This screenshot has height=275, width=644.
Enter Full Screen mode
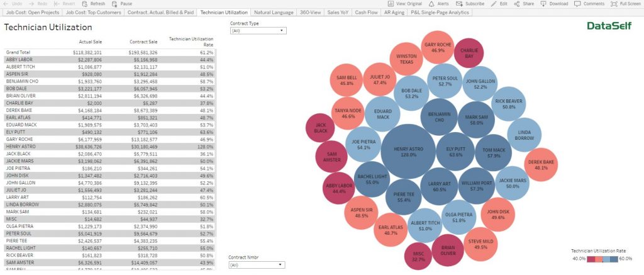pyautogui.click(x=614, y=3)
